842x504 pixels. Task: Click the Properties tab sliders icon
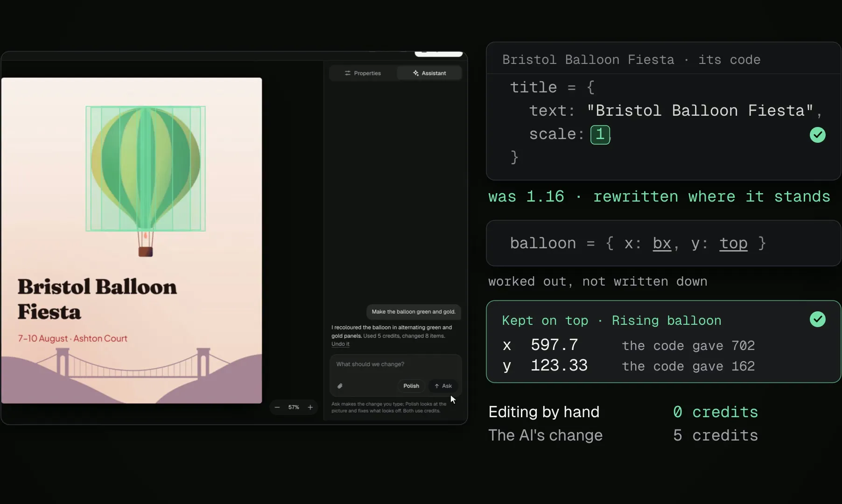point(348,73)
